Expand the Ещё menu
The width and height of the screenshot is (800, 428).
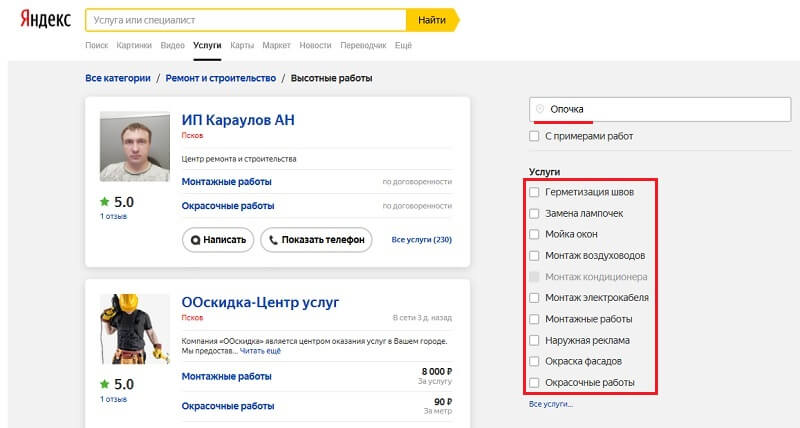tap(403, 45)
